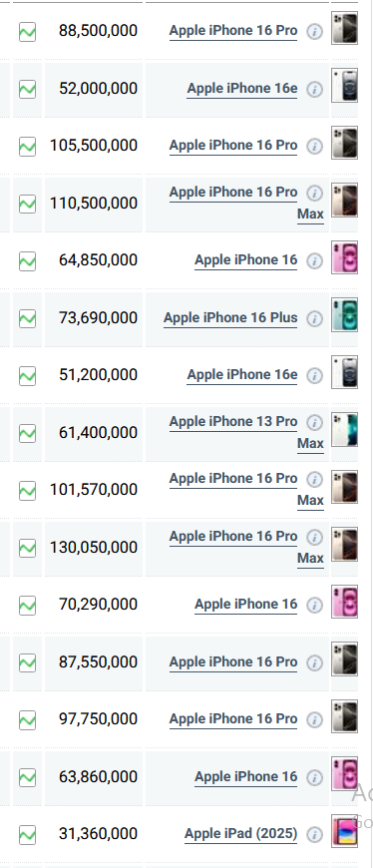Open price chart icon beside 52,000,000
373x868 pixels.
tap(27, 89)
